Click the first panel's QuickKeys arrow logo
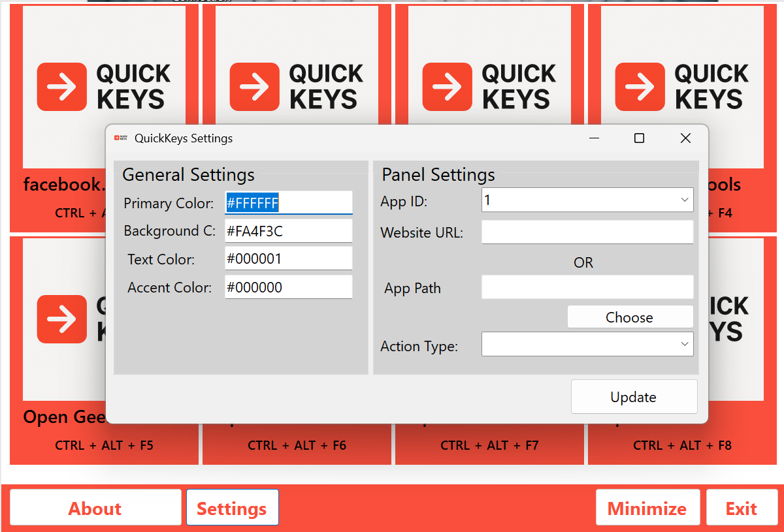This screenshot has height=532, width=784. pyautogui.click(x=62, y=87)
